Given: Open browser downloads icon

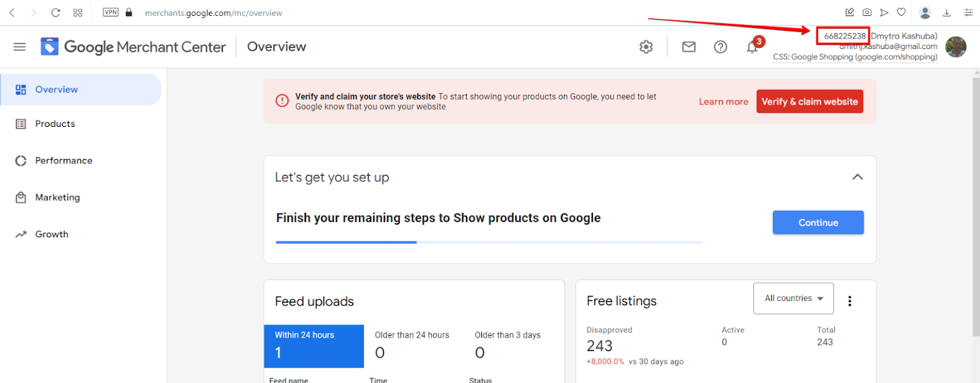Looking at the screenshot, I should (x=946, y=12).
